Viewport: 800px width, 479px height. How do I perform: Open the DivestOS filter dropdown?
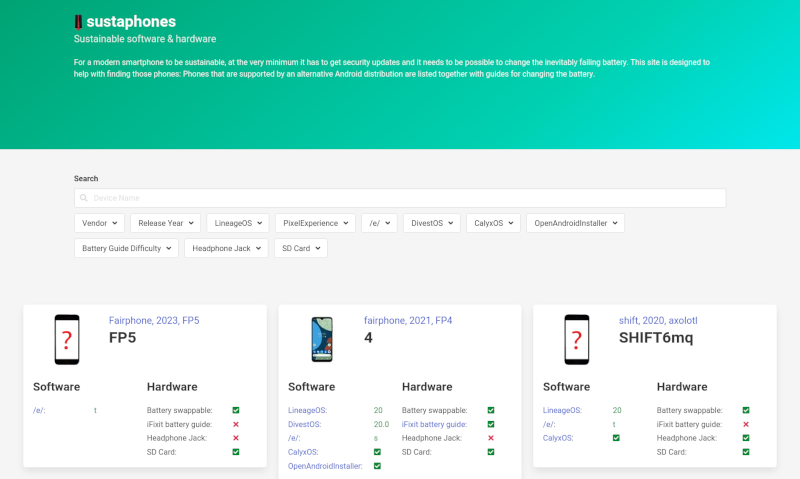(432, 223)
